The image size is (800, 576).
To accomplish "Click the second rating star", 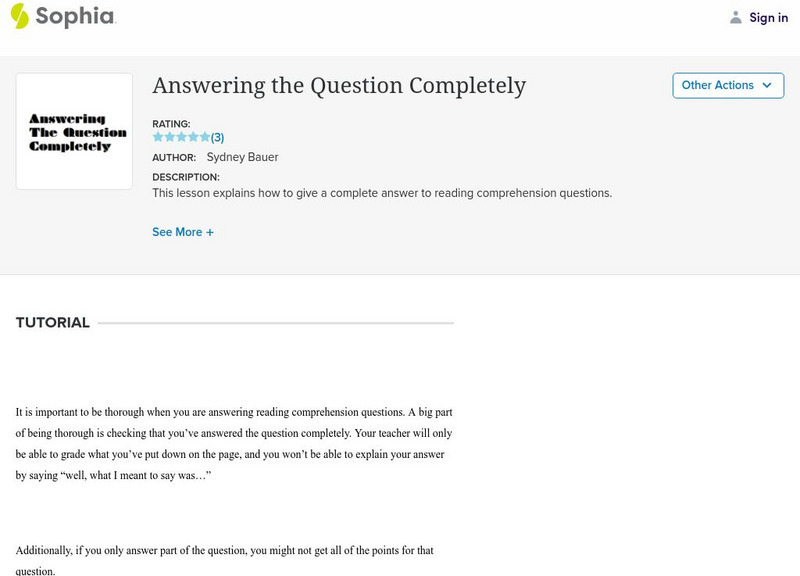I will pos(169,137).
